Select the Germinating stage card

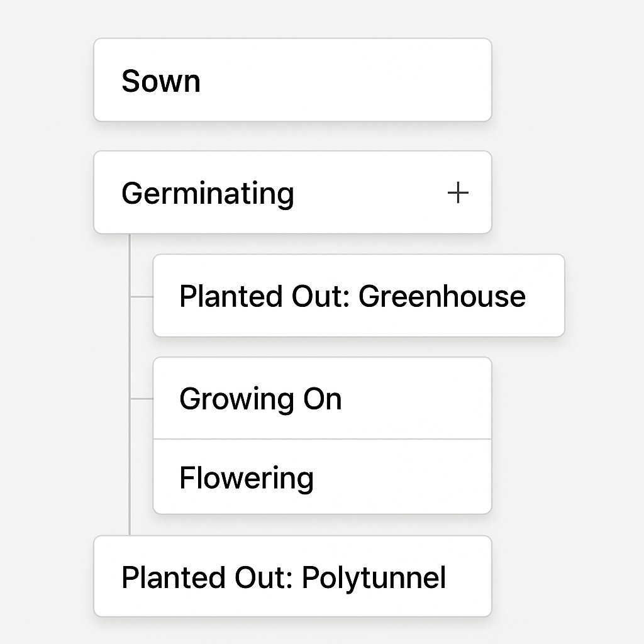click(292, 192)
